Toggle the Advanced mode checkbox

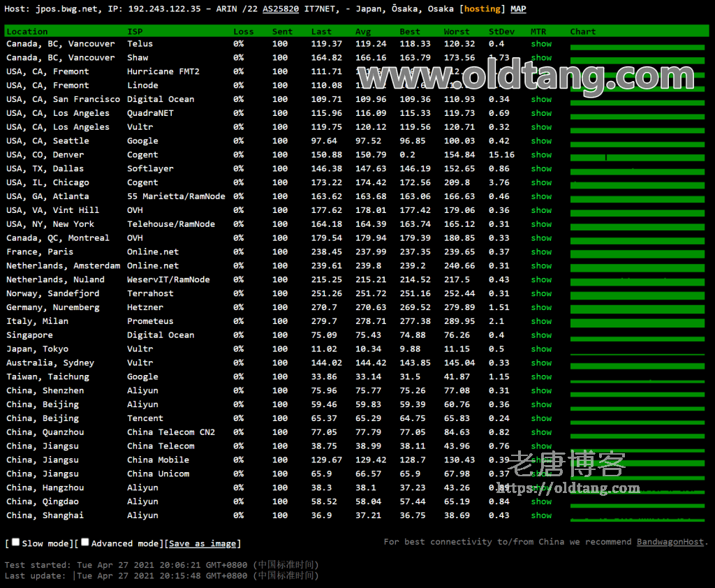tap(85, 543)
